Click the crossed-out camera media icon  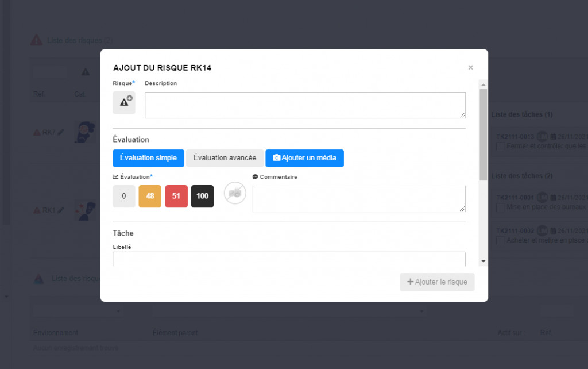point(235,193)
